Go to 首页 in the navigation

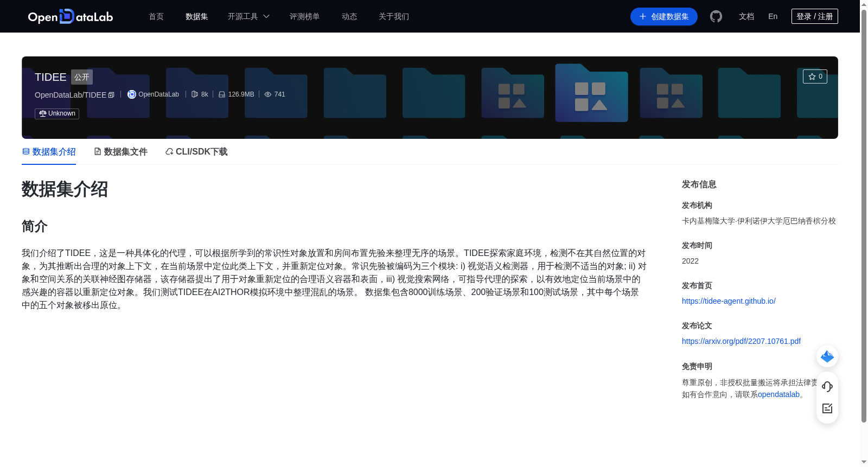[156, 16]
